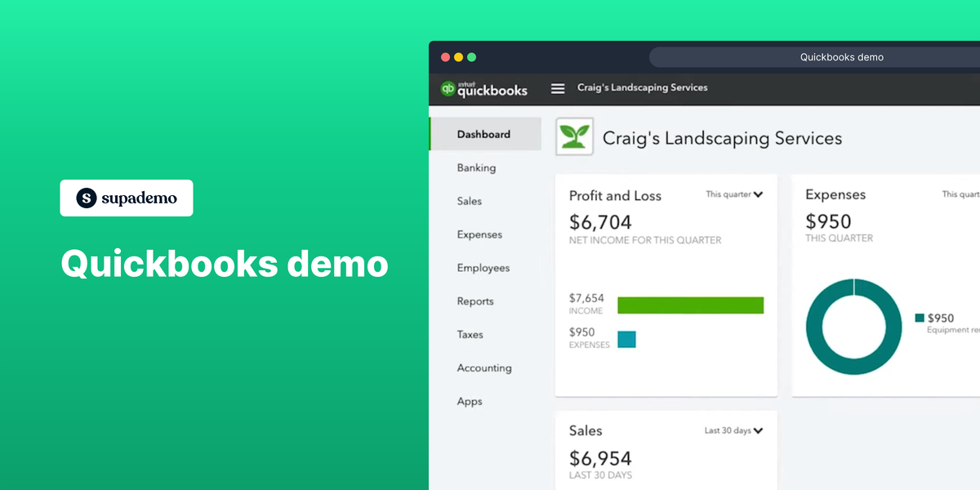Click the plant logo beside the company name
This screenshot has width=980, height=490.
point(574,137)
